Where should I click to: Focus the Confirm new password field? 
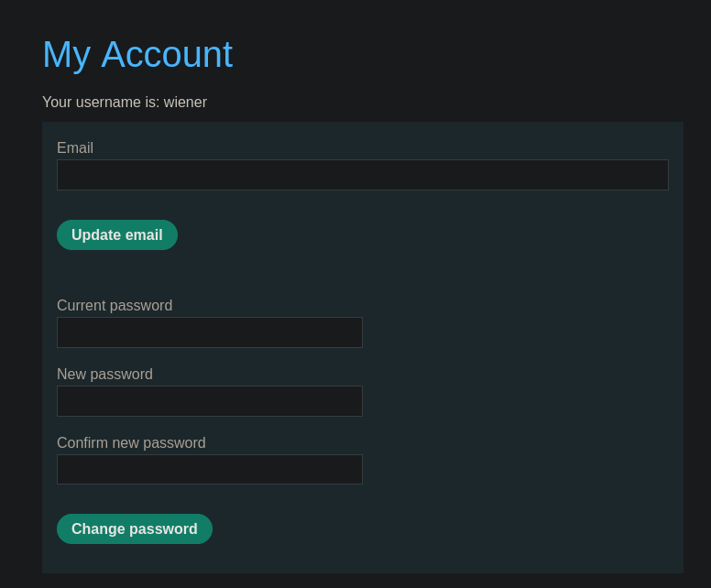click(210, 470)
